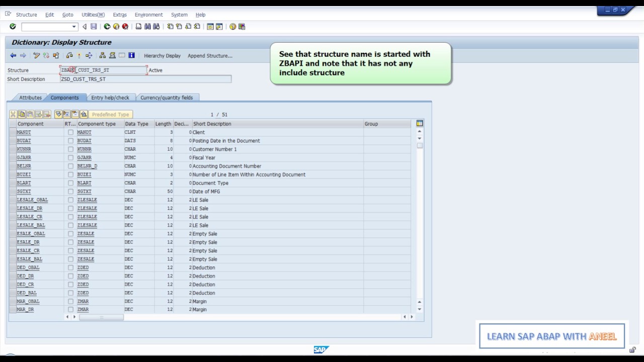644x362 pixels.
Task: Click the Active/Inactive toggle icon
Action: (x=46, y=55)
